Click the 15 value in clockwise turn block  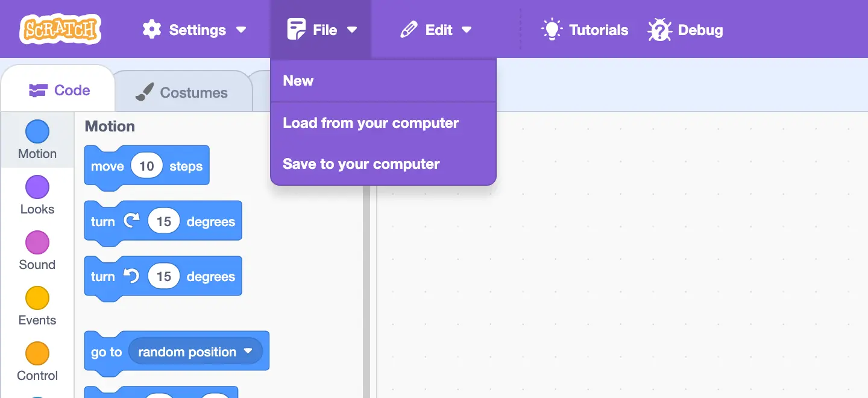tap(164, 221)
